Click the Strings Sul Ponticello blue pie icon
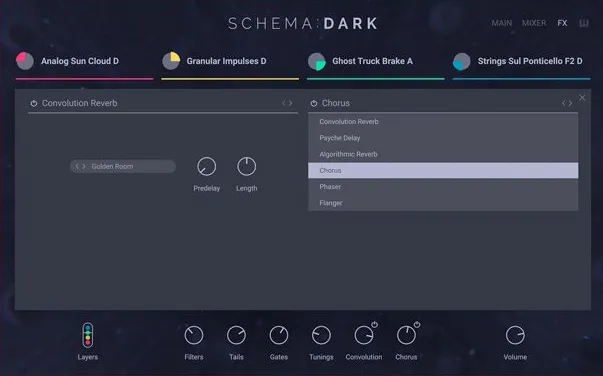603x376 pixels. 461,62
